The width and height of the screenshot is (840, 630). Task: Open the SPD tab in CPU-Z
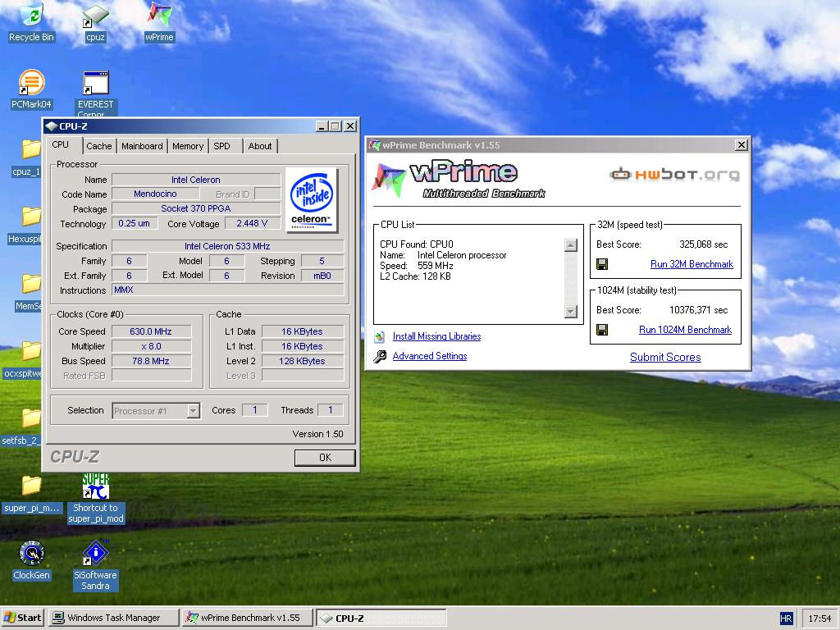click(221, 146)
